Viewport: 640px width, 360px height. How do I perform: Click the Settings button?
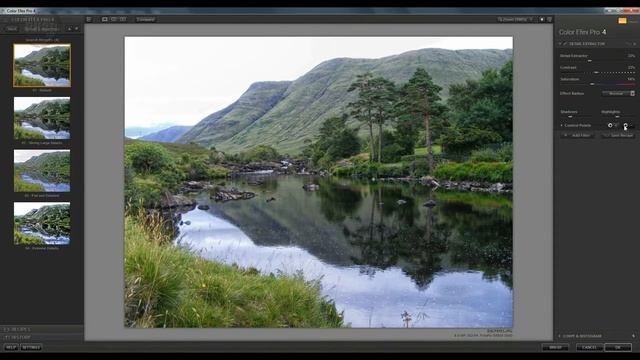31,347
